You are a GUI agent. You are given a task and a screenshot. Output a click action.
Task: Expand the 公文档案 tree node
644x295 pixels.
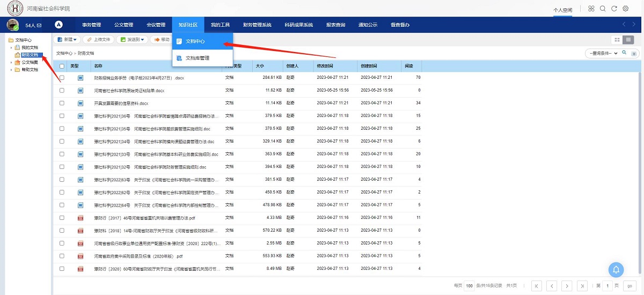coord(11,62)
